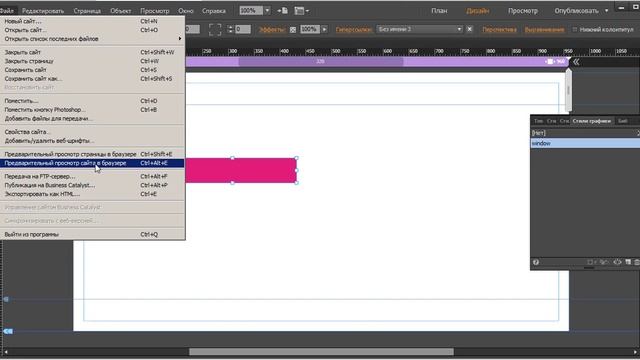Switch to the Дизайн view
This screenshot has height=360, width=640.
(x=478, y=11)
